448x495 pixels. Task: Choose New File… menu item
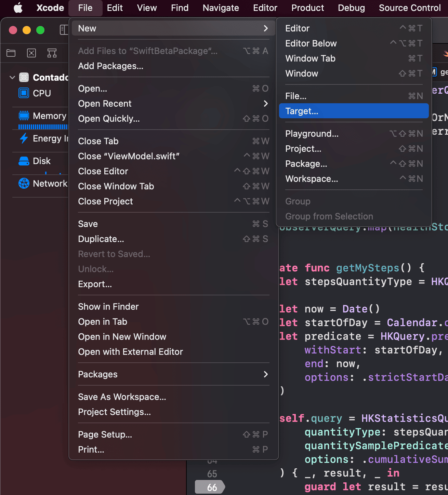click(x=354, y=96)
